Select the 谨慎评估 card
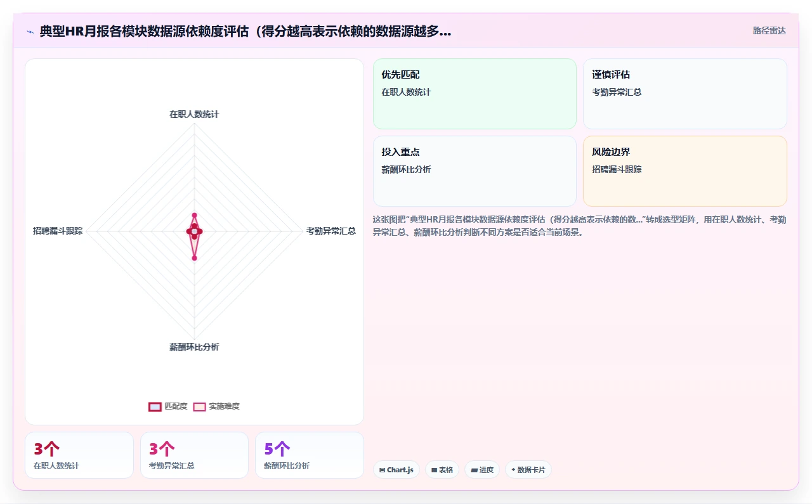Screen dimensions: 812x504 pos(685,94)
